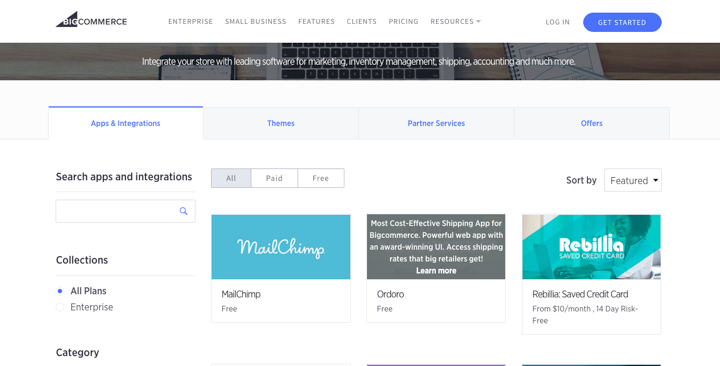
Task: Click the Free price under MailChimp
Action: (229, 309)
